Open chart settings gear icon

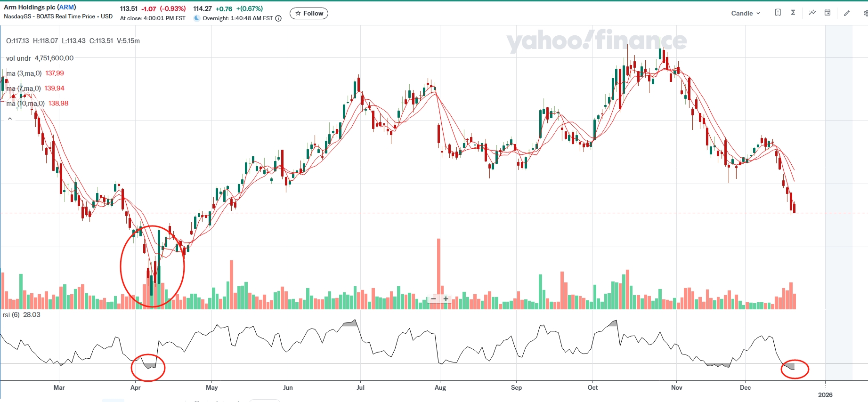click(x=865, y=13)
